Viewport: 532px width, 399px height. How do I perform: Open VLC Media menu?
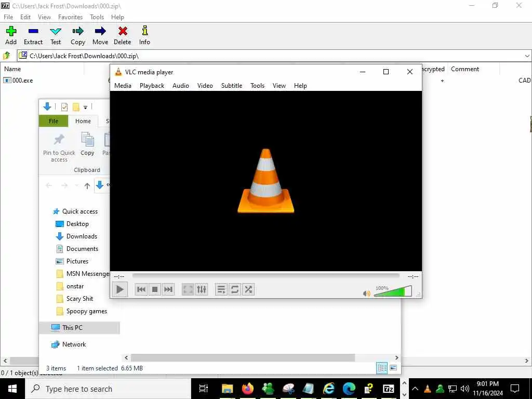tap(123, 86)
